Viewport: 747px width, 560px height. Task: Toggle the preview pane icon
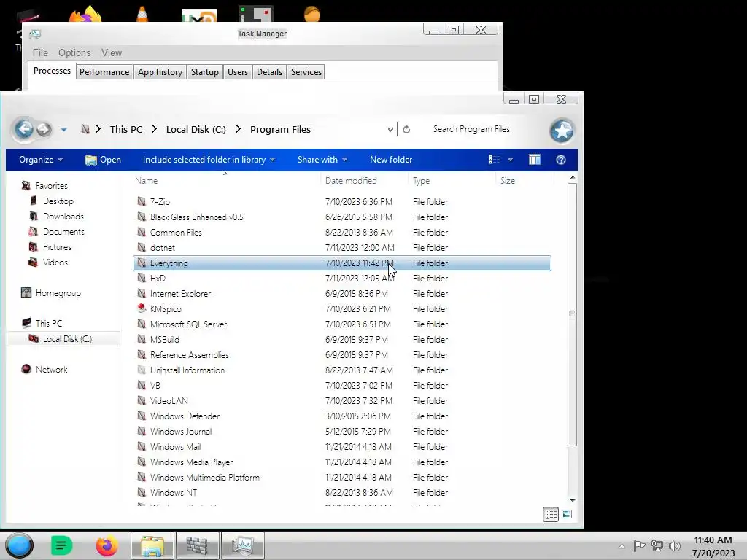pyautogui.click(x=535, y=160)
